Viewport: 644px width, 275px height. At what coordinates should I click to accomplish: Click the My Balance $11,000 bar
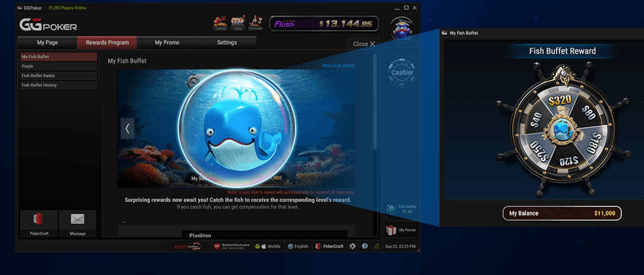562,213
